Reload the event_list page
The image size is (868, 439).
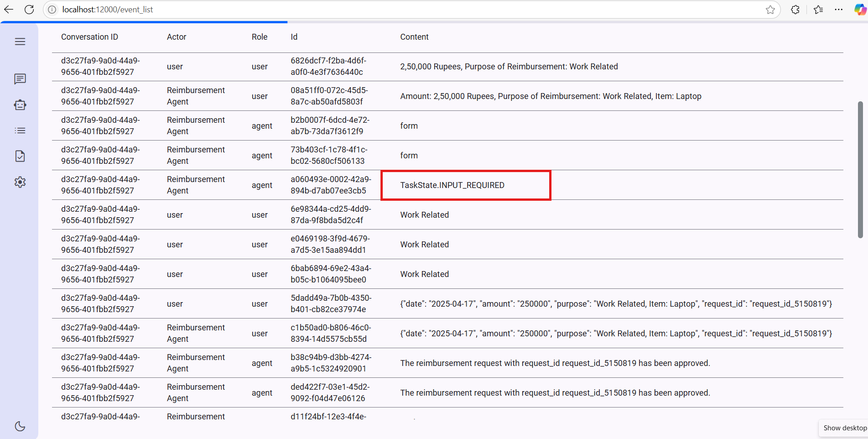coord(29,9)
